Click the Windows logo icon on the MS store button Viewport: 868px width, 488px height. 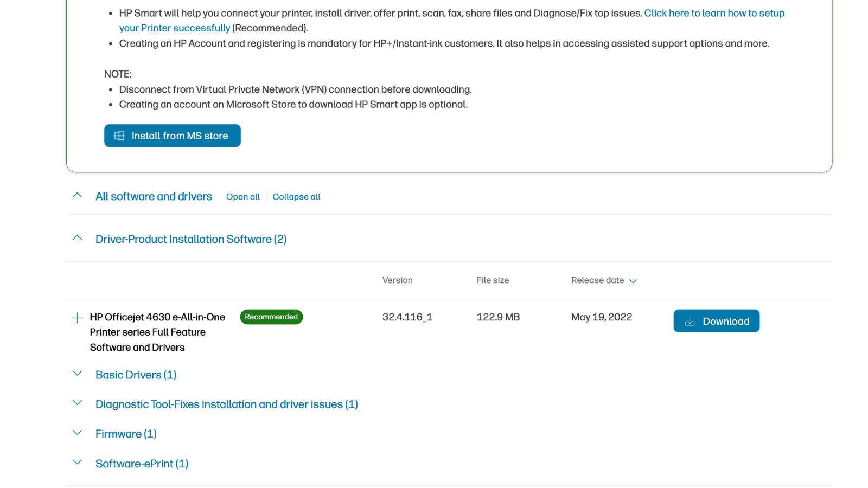pyautogui.click(x=119, y=136)
